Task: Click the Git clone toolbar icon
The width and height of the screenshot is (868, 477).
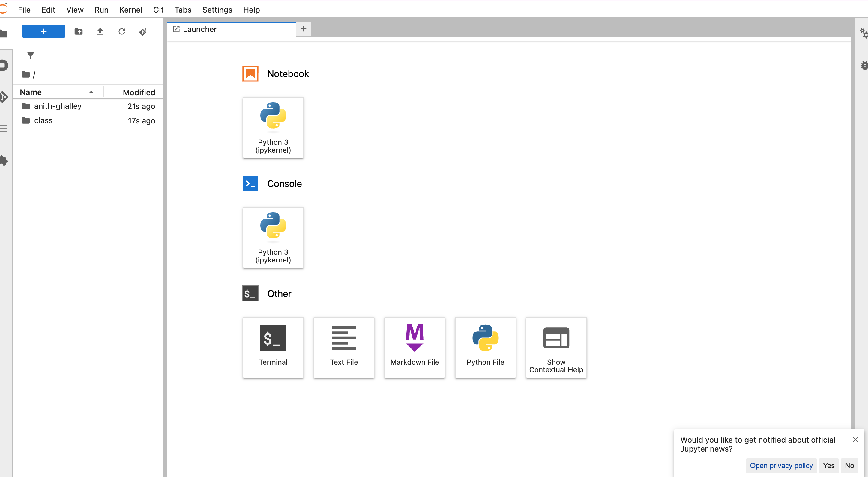Action: (143, 32)
